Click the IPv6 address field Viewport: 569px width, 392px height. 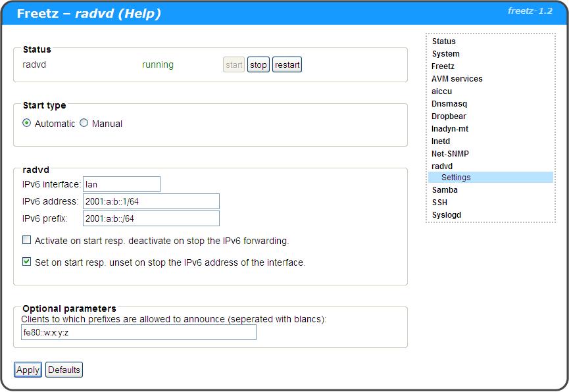coord(151,201)
